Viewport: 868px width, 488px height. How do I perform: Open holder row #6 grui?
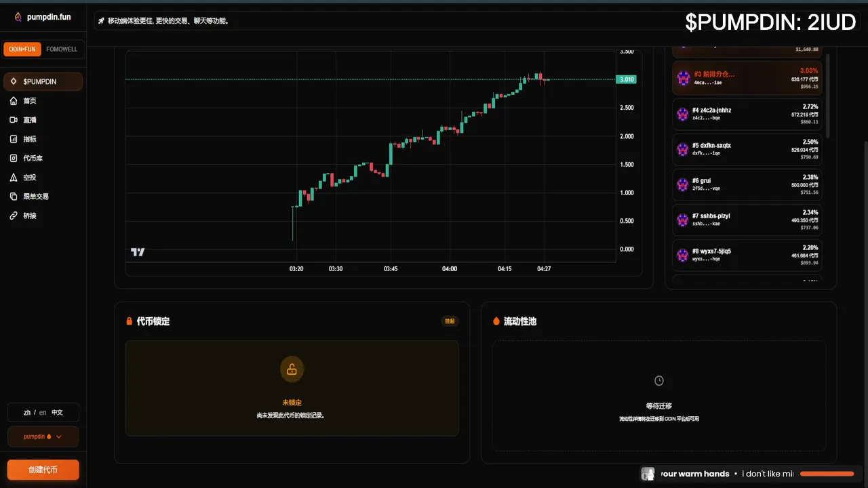tap(747, 184)
